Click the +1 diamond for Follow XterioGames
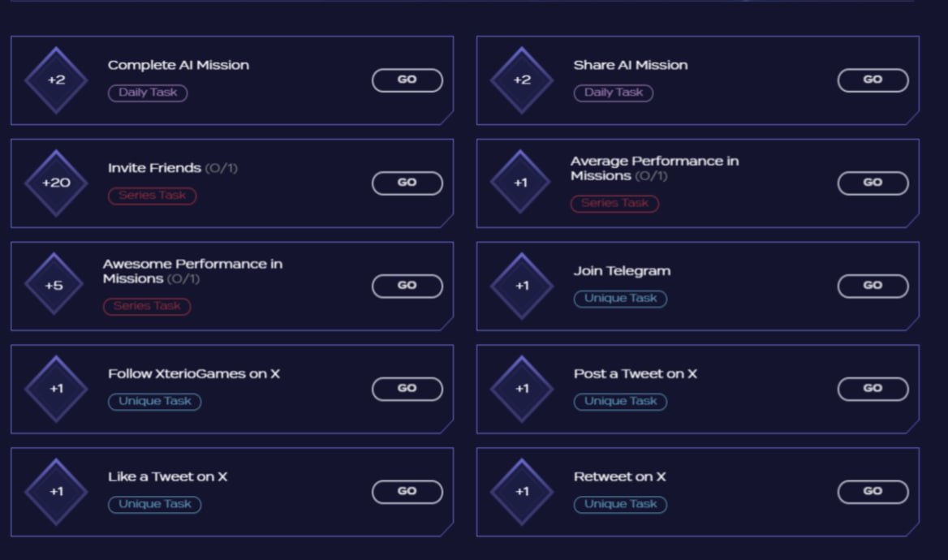Image resolution: width=948 pixels, height=560 pixels. 56,388
